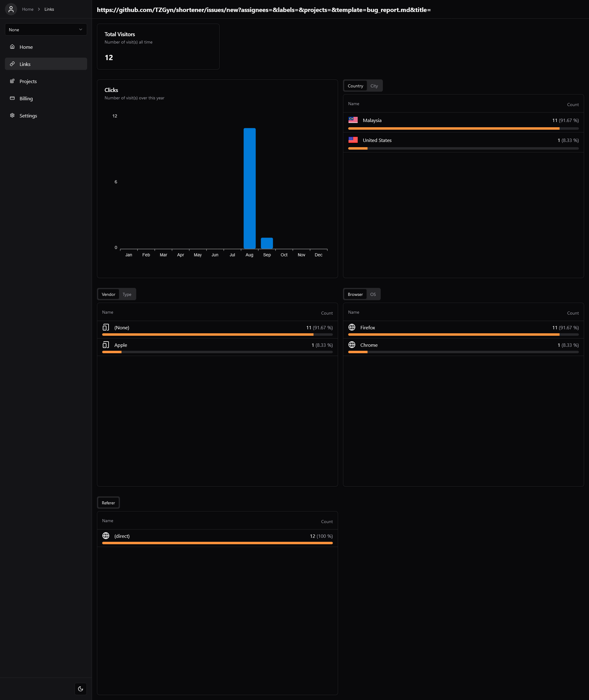
Task: Click the globe icon next to direct
Action: [x=106, y=535]
